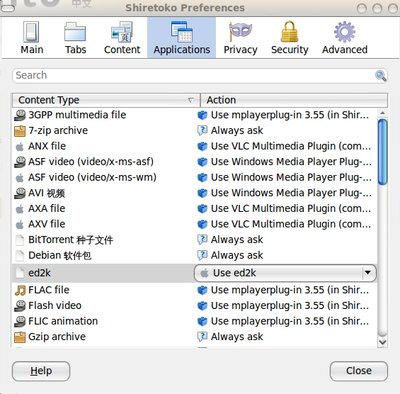
Task: Click the FLAC file music note icon
Action: point(20,290)
